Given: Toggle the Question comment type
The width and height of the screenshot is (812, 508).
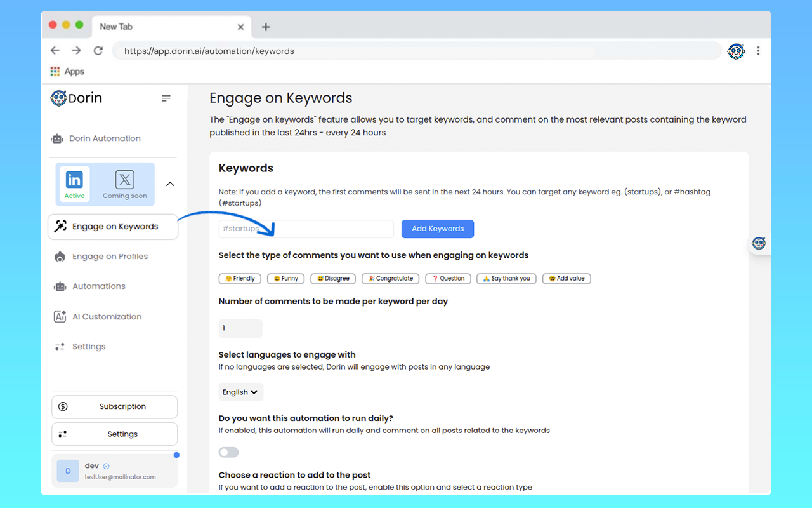Looking at the screenshot, I should coord(449,278).
